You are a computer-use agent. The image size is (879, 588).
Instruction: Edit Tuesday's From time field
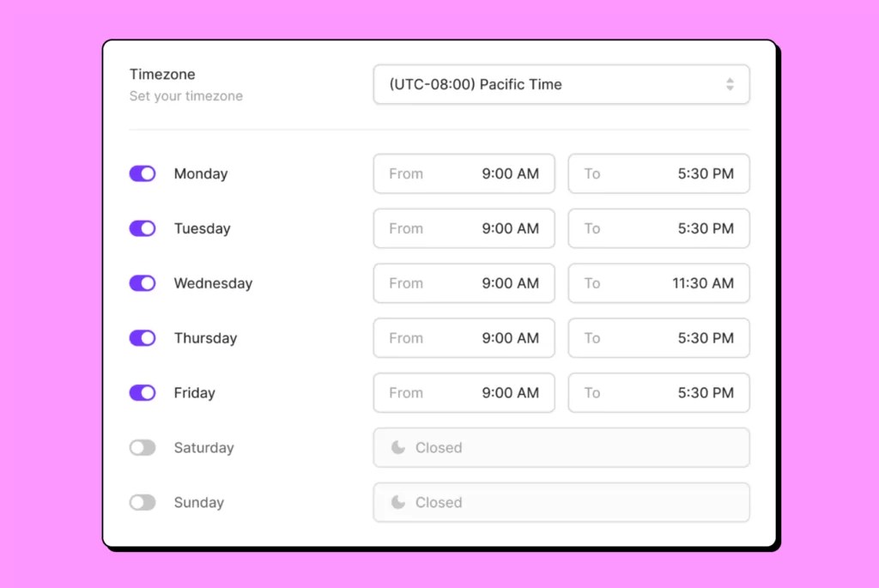point(464,228)
